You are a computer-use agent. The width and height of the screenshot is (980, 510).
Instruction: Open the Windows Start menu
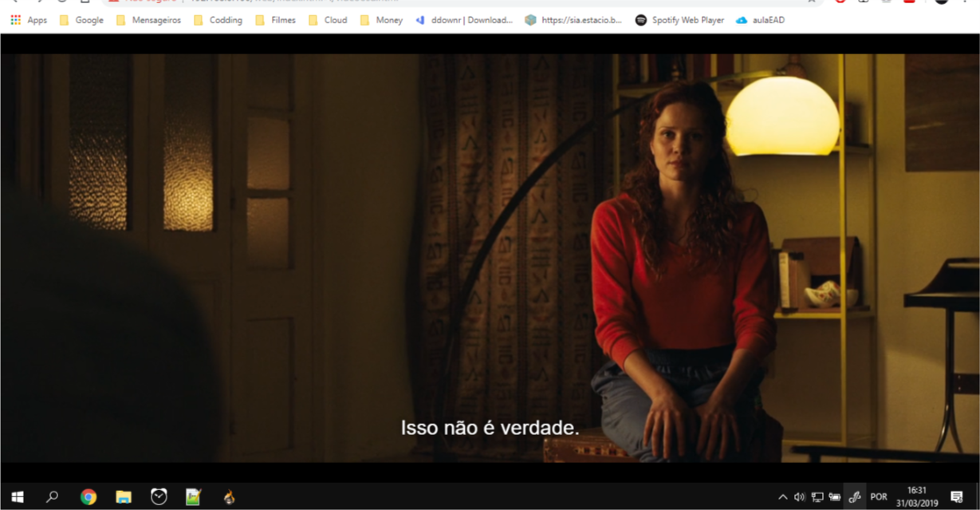click(x=17, y=496)
